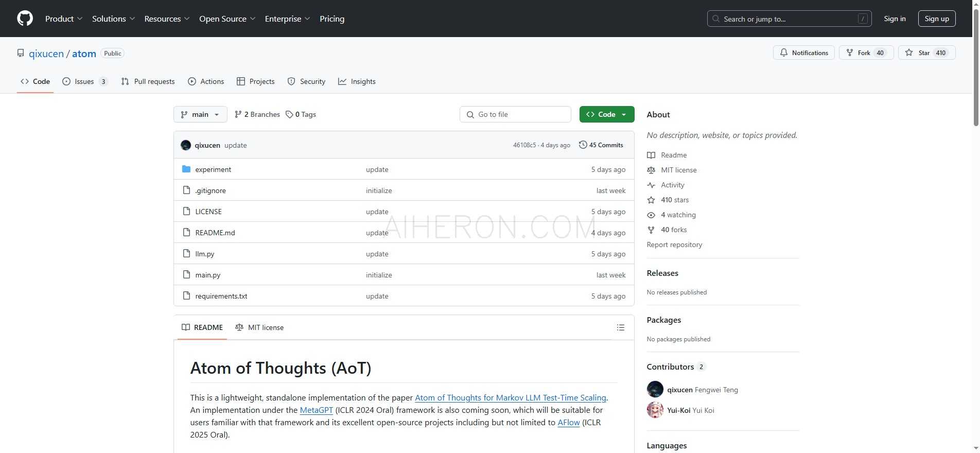The height and width of the screenshot is (453, 980).
Task: Click the GitHub logo icon
Action: click(25, 19)
